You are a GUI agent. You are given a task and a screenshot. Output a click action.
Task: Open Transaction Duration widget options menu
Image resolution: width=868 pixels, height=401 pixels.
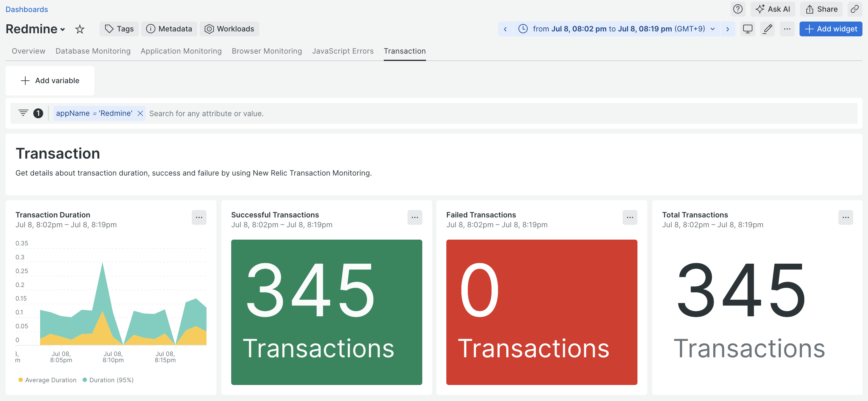click(199, 217)
